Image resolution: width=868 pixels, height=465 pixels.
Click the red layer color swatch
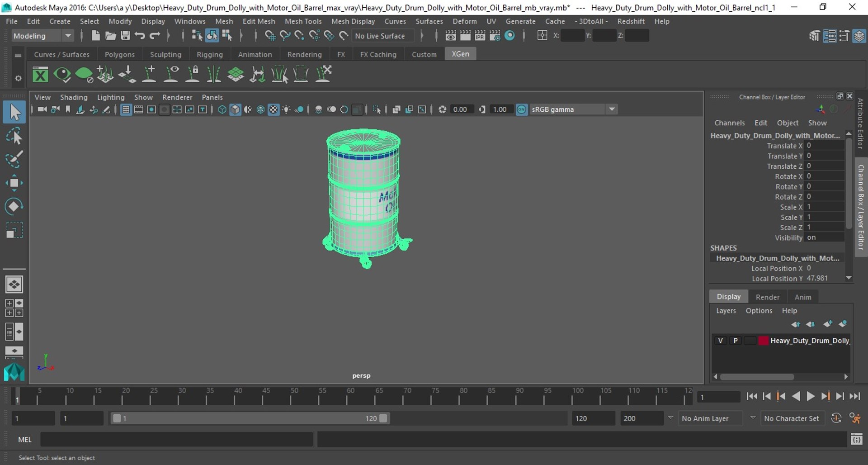tap(763, 341)
